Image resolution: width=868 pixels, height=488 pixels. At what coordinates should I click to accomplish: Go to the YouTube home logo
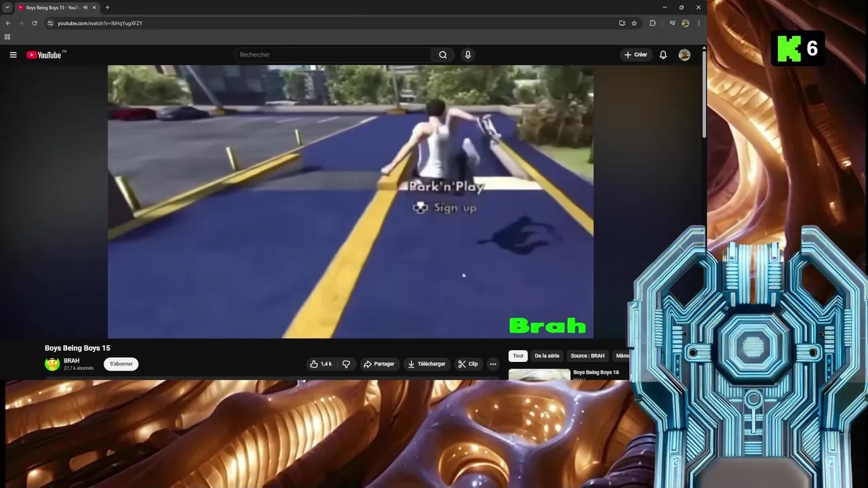coord(44,55)
